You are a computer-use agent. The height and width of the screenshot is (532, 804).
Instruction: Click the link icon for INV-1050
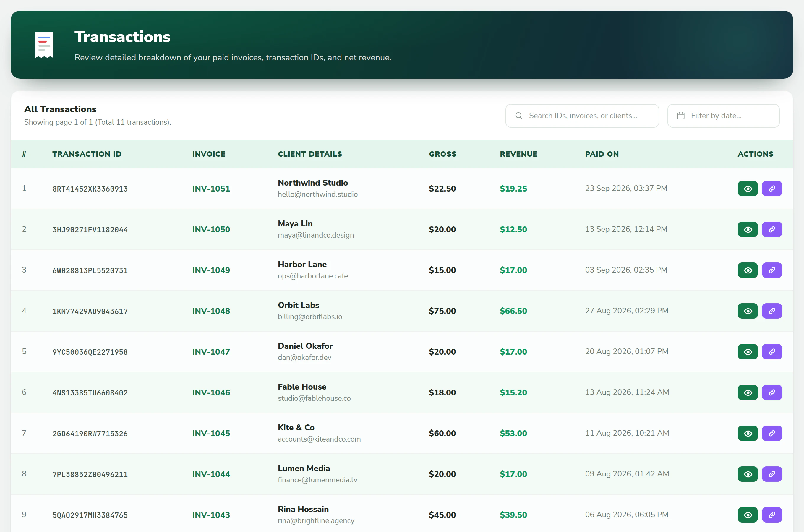pos(772,229)
